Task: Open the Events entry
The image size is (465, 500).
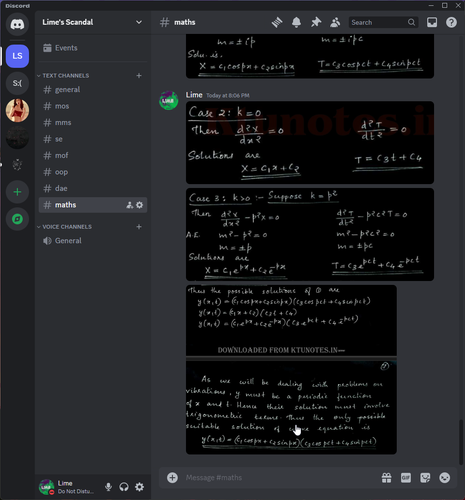Action: click(x=93, y=48)
